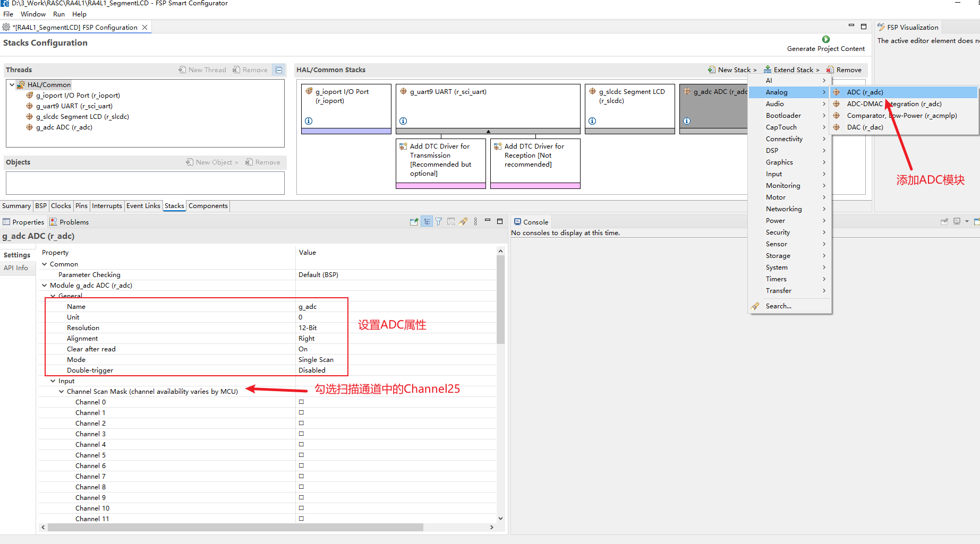Toggle Show Categories in Properties toolbar
The width and height of the screenshot is (980, 544).
tap(427, 222)
